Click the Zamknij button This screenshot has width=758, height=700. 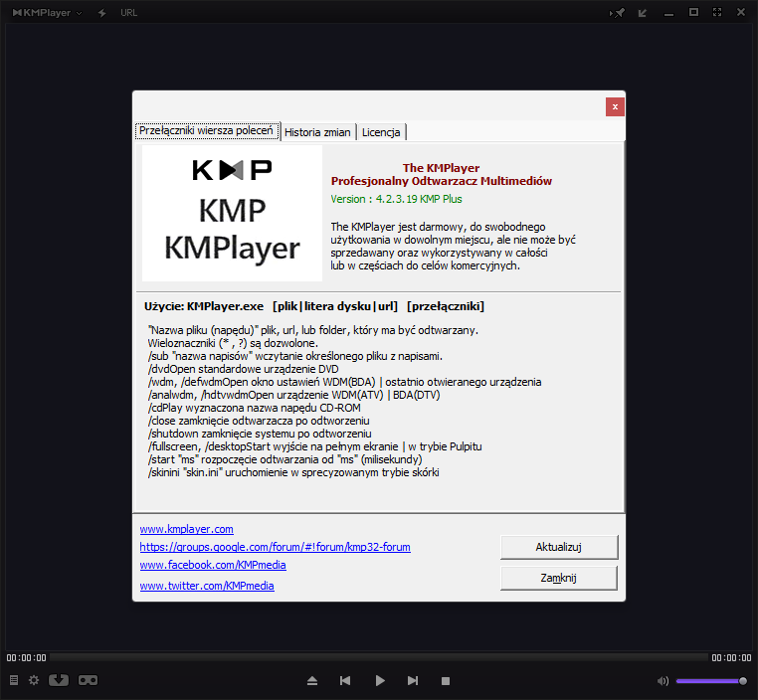[x=559, y=578]
